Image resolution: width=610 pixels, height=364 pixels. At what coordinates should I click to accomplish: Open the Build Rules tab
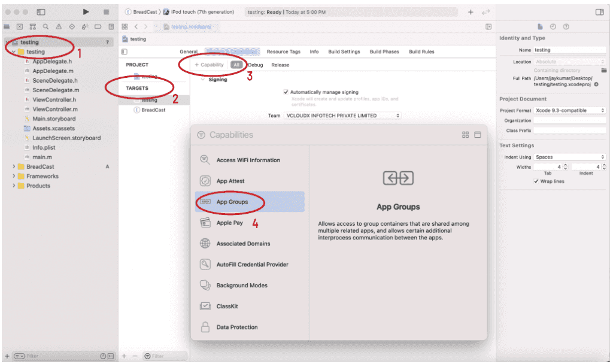(x=421, y=51)
